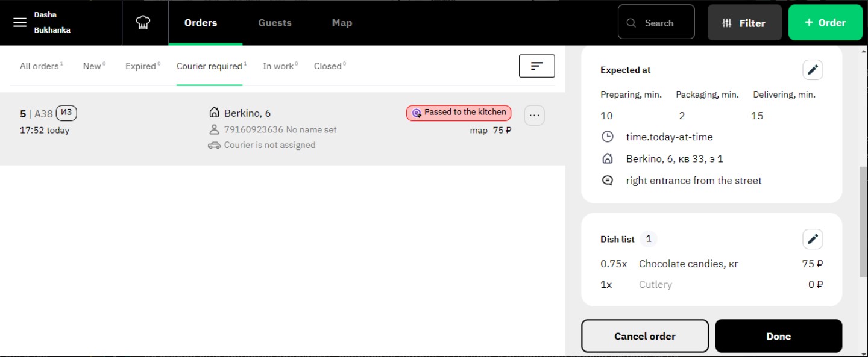This screenshot has width=868, height=357.
Task: Click the right panel vertical scrollbar
Action: [x=863, y=222]
